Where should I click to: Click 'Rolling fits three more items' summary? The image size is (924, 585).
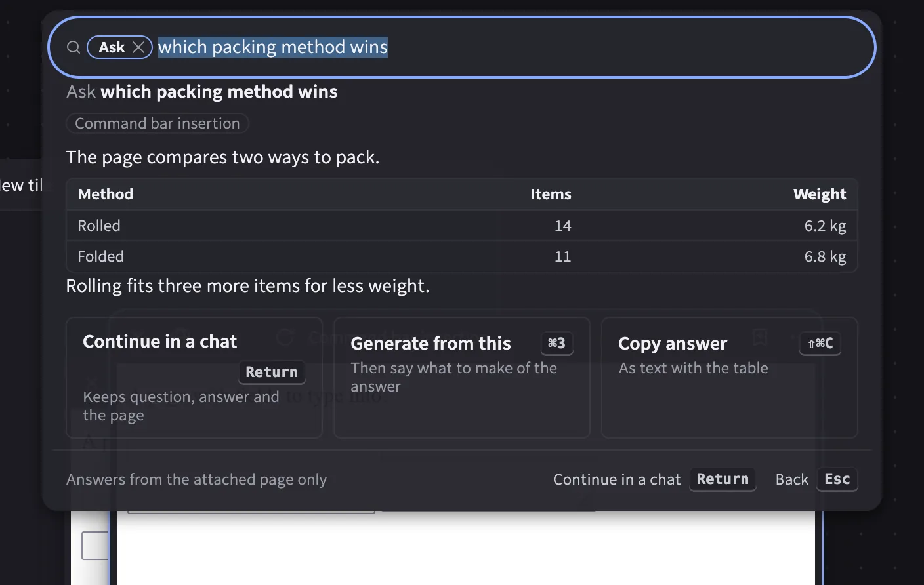coord(248,286)
